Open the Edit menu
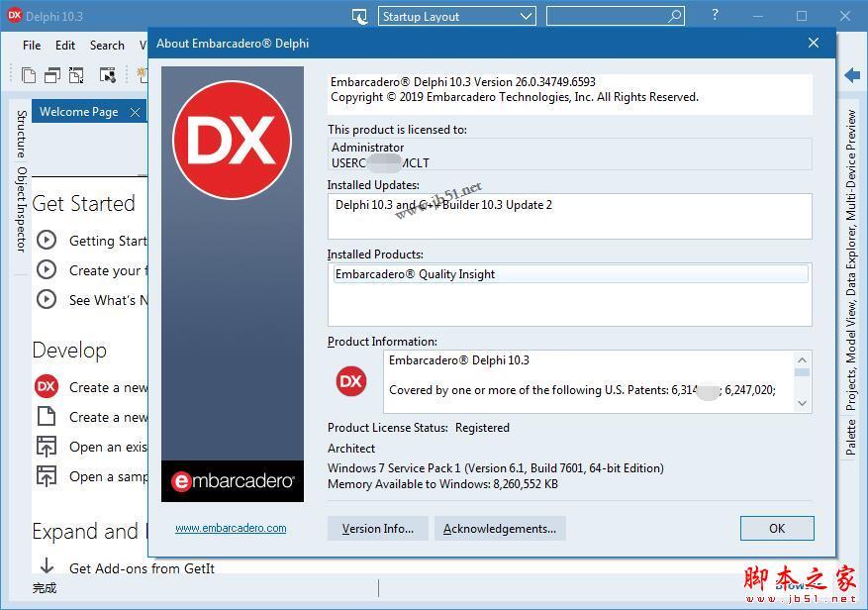The height and width of the screenshot is (610, 868). tap(64, 46)
